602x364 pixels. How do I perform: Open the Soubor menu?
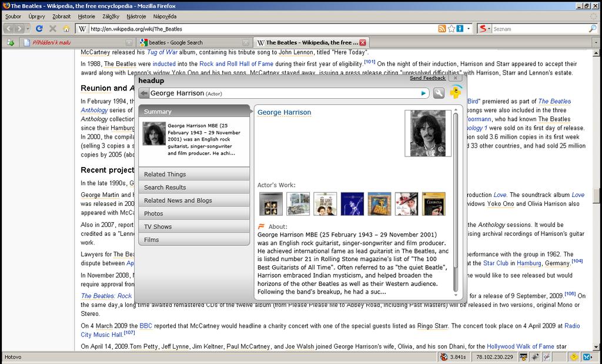click(13, 16)
